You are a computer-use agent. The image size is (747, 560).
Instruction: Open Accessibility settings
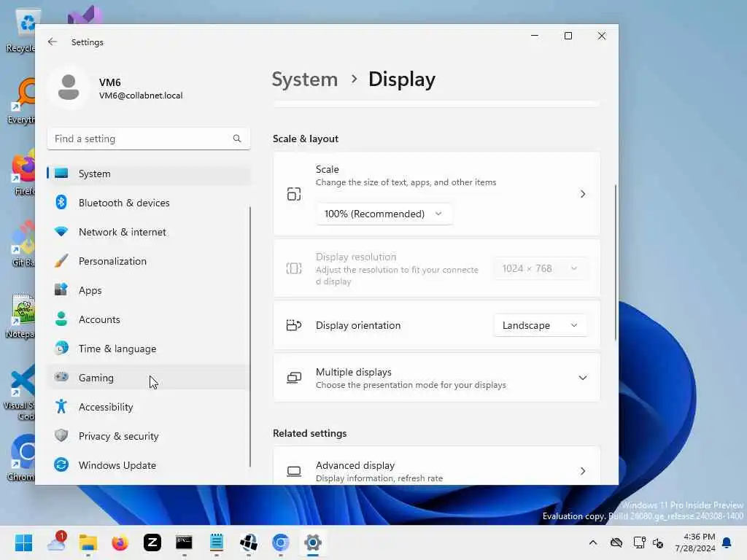pyautogui.click(x=149, y=407)
